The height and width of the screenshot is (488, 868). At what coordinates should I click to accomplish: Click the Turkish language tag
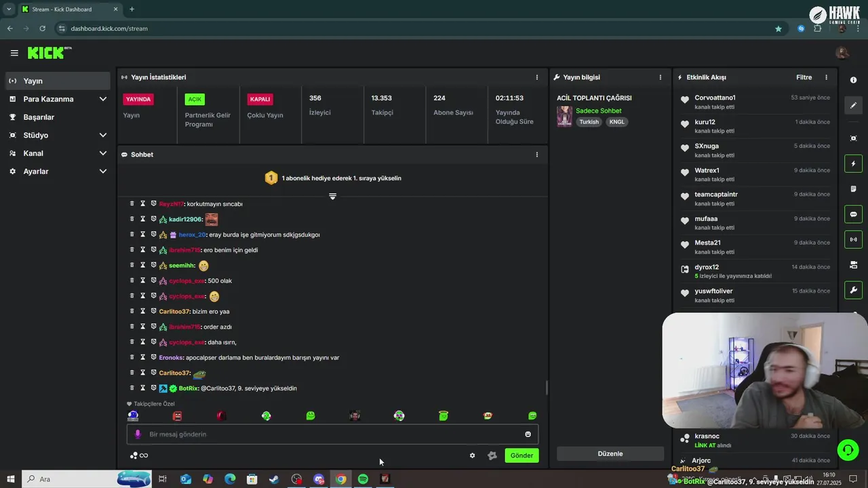(589, 122)
